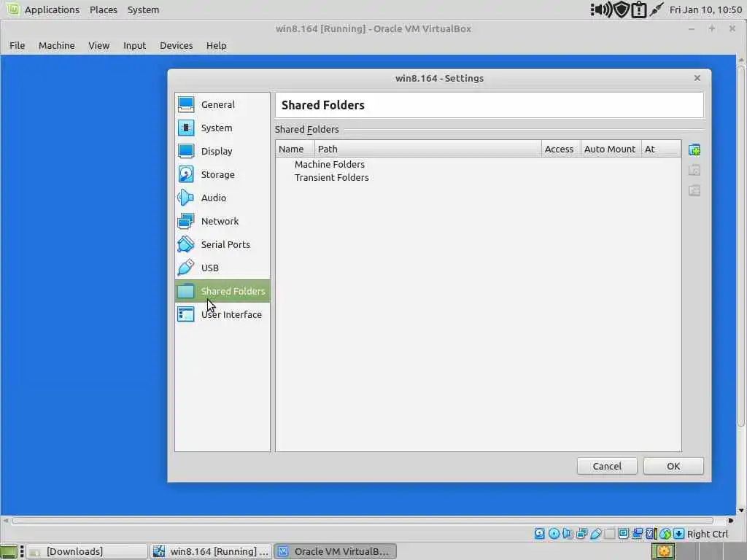Click the edit shared folder icon
This screenshot has width=747, height=560.
tap(694, 171)
